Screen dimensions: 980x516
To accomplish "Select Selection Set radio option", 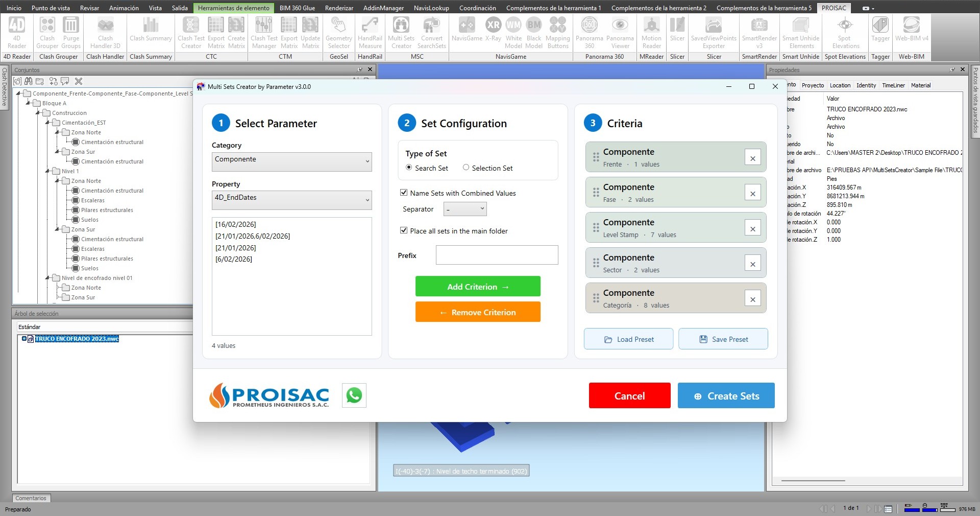I will (x=466, y=168).
